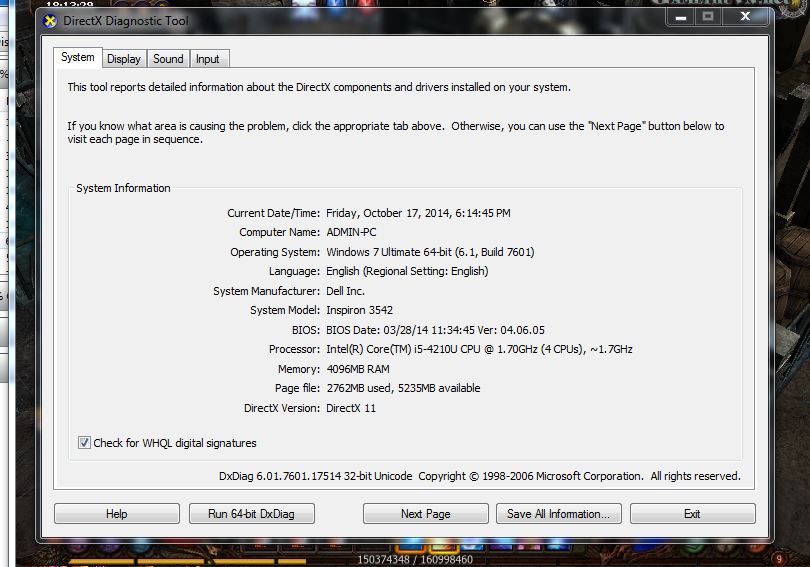Click the computer name 'ADMIN-PC'
The image size is (810, 567).
(351, 232)
